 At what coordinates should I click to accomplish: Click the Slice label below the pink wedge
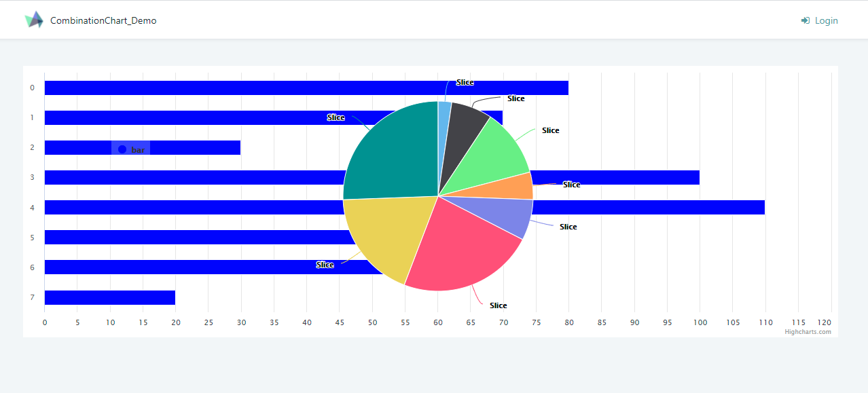[498, 305]
